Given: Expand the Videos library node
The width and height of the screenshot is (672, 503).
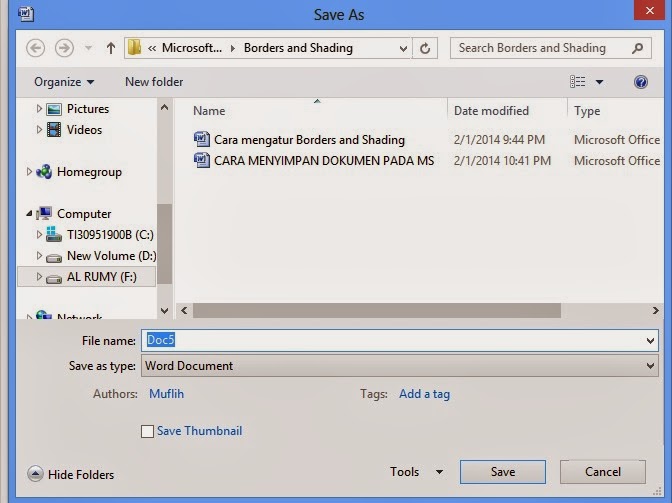Looking at the screenshot, I should point(39,129).
